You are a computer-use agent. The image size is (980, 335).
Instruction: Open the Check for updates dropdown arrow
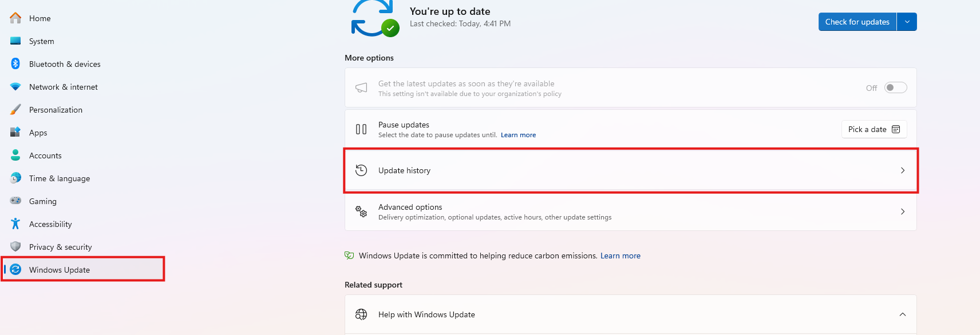click(x=907, y=22)
